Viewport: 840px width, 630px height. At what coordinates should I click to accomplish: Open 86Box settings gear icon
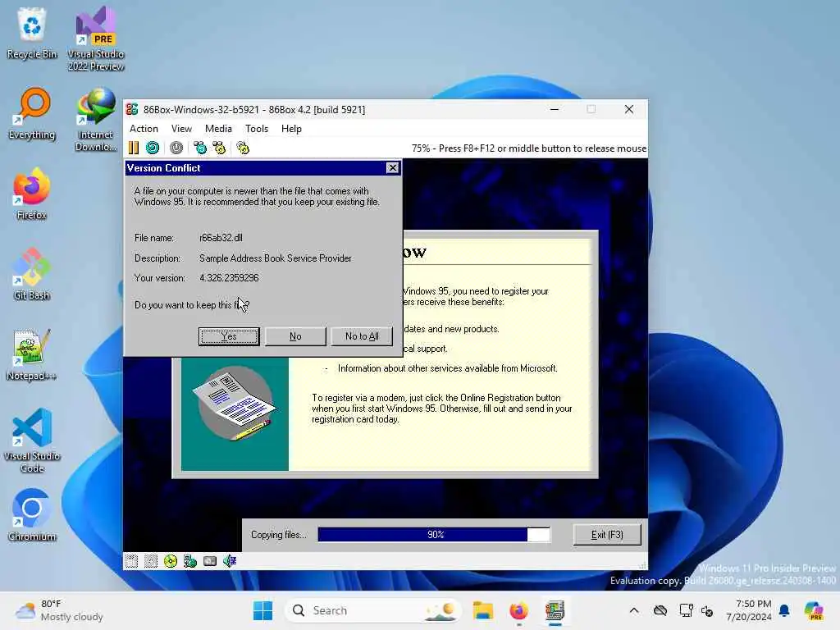click(243, 148)
